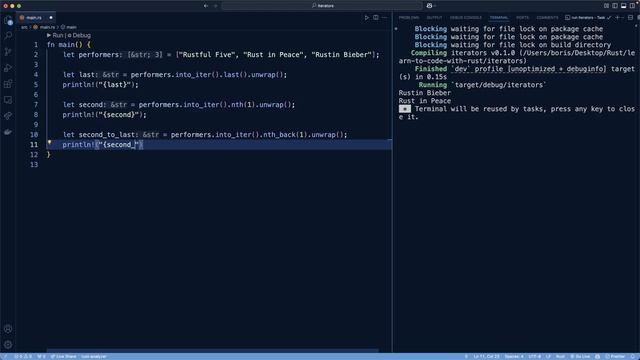Click the errors and warnings status counter
Screen dimensions: 640x360
(23, 356)
